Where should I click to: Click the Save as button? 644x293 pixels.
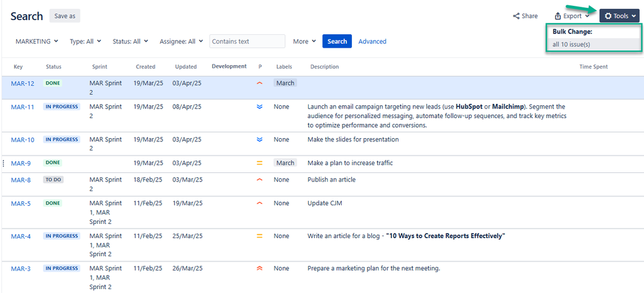(x=64, y=16)
